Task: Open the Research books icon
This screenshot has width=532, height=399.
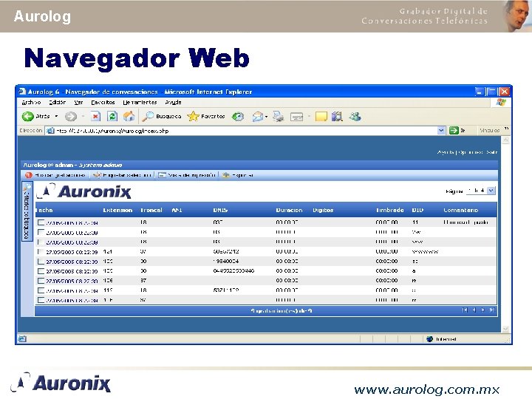Action: (x=337, y=117)
